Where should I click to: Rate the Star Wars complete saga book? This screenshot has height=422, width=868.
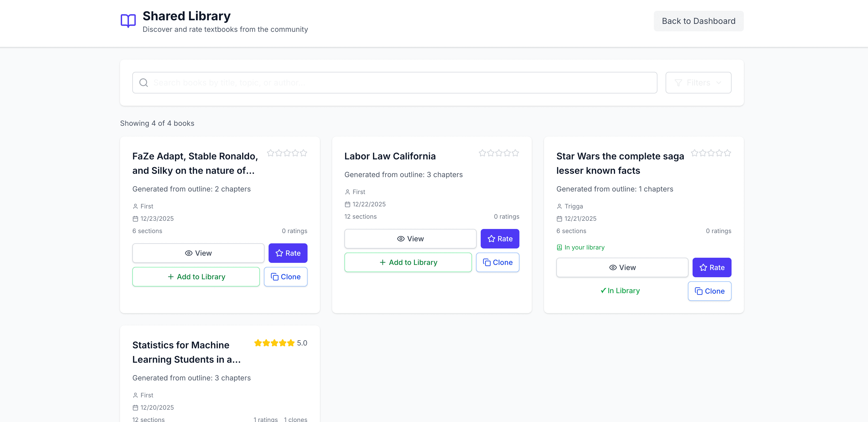[712, 267]
